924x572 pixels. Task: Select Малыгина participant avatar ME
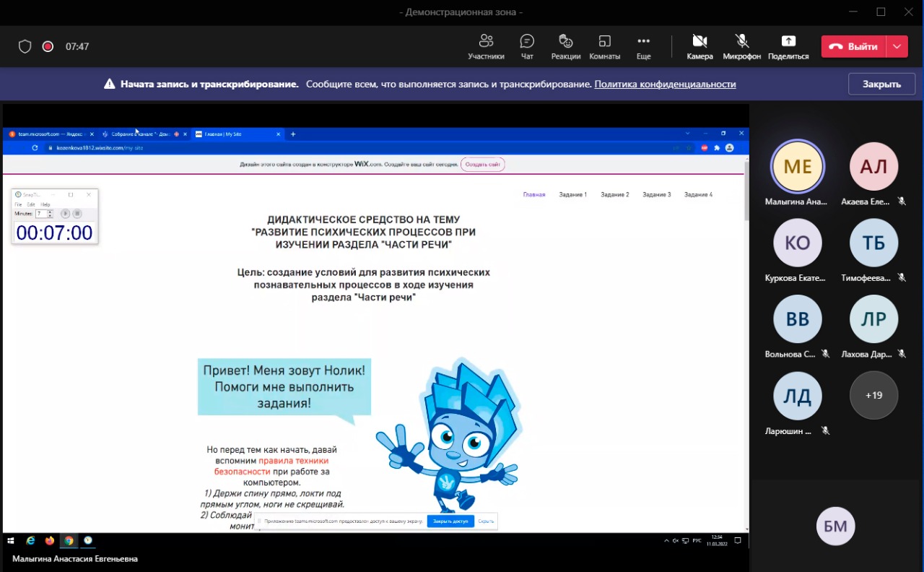798,167
